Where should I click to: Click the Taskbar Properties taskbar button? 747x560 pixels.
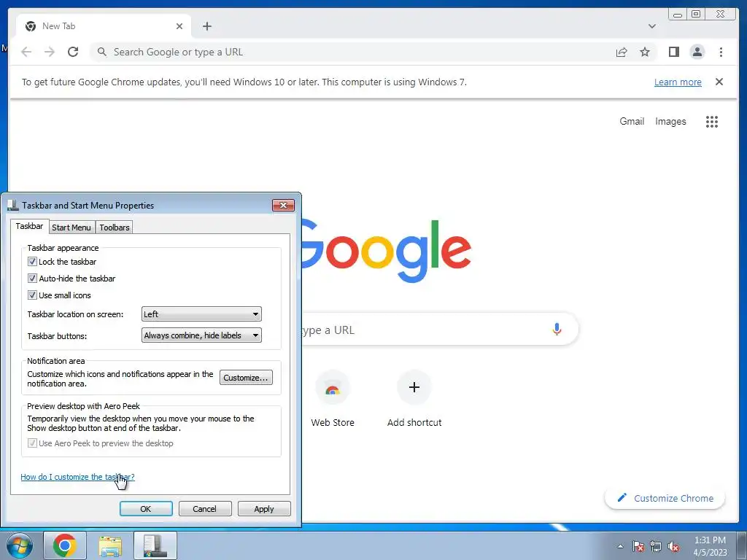(155, 545)
